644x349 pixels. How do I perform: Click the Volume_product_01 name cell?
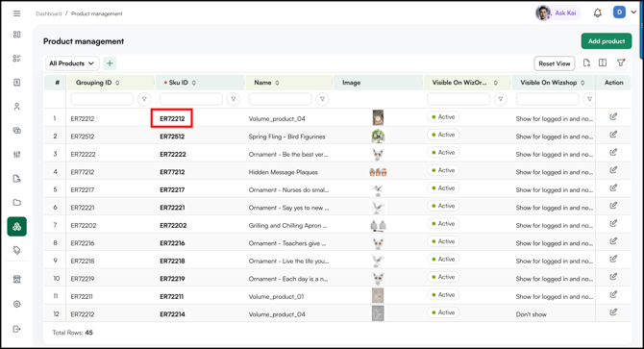pyautogui.click(x=277, y=296)
